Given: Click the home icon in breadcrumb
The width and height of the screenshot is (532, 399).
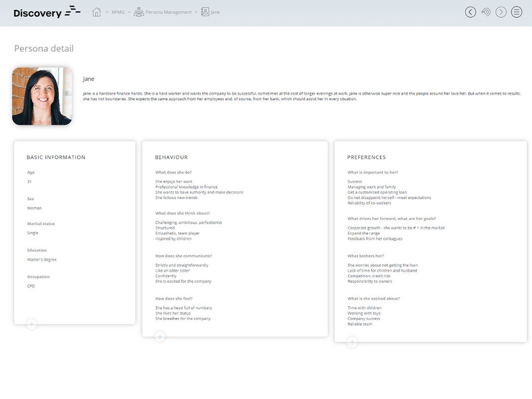Looking at the screenshot, I should point(97,12).
